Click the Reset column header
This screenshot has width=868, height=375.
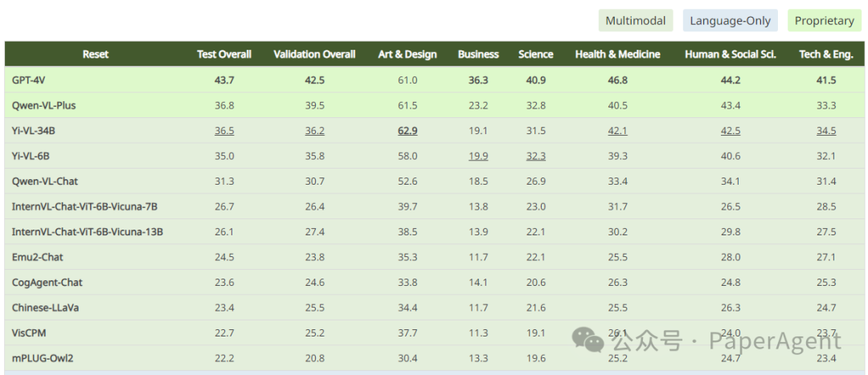[96, 55]
